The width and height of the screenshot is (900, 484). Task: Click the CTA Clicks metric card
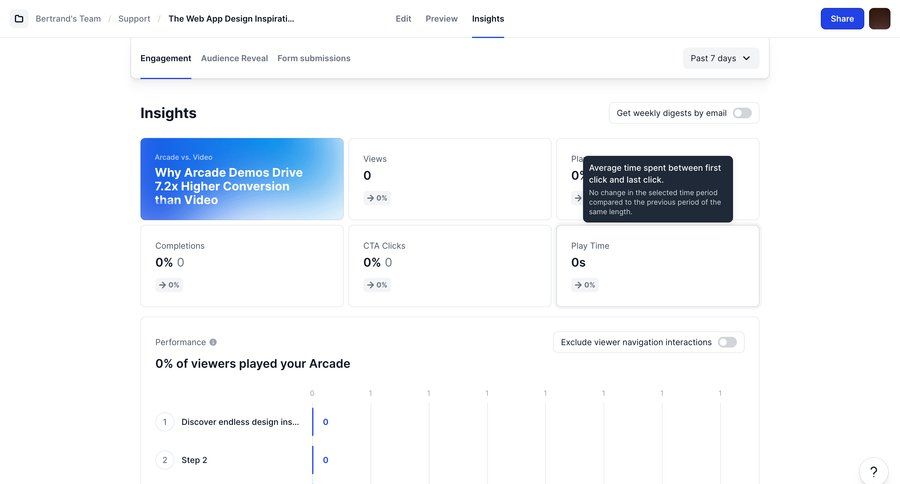pos(449,265)
